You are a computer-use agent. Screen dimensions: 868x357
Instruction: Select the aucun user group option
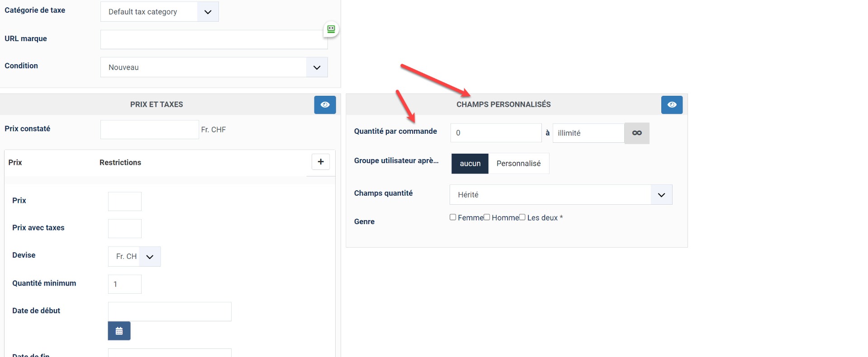coord(470,164)
